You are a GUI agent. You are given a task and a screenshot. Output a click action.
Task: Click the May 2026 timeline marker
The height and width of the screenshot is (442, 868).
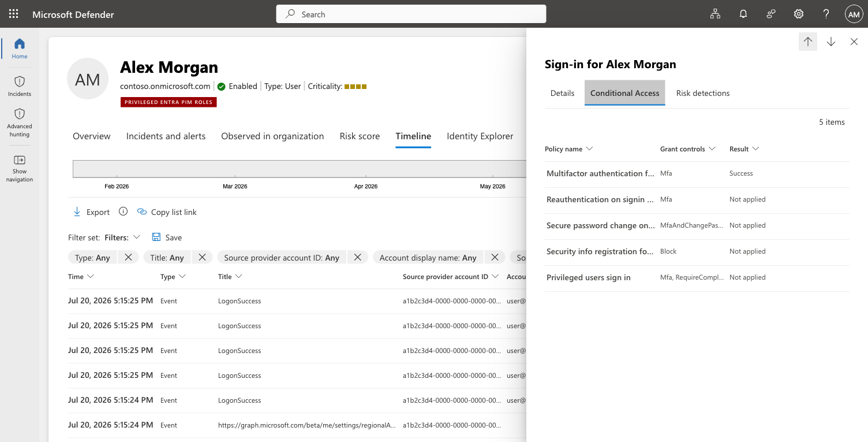493,186
